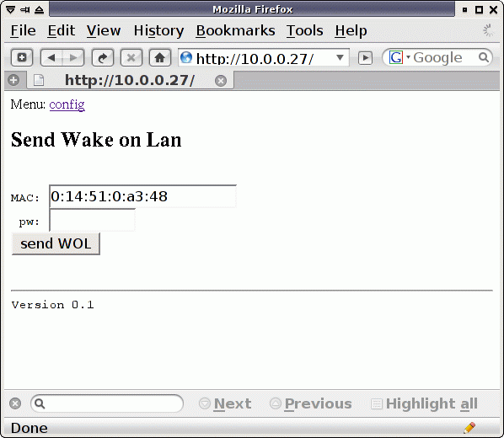Click Previous in the find bar
The width and height of the screenshot is (504, 438).
[x=311, y=403]
